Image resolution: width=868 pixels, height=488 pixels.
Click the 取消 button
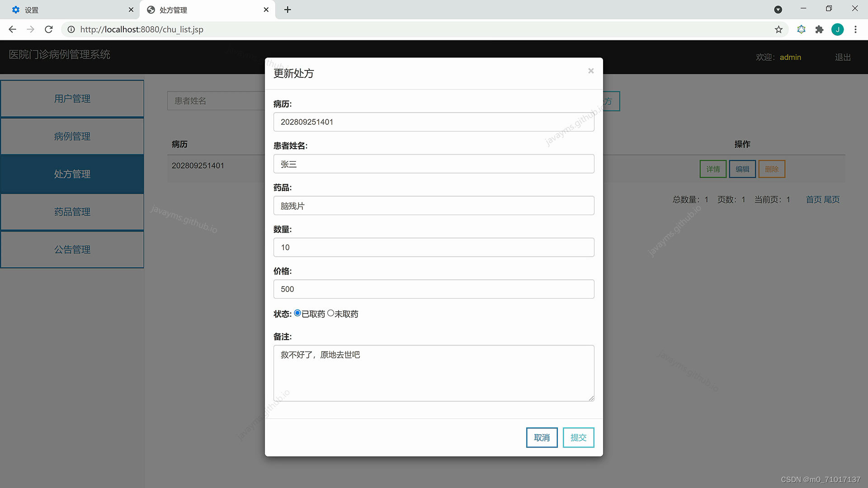click(542, 437)
